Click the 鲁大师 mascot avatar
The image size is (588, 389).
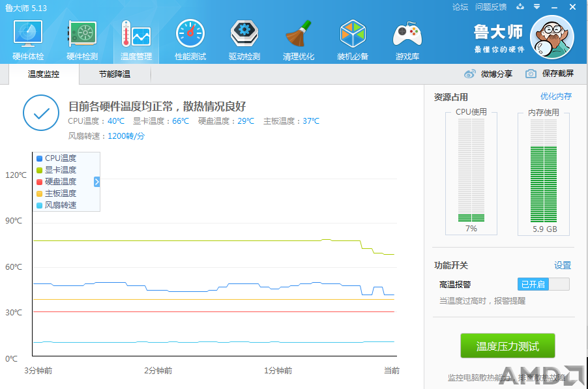pyautogui.click(x=552, y=37)
